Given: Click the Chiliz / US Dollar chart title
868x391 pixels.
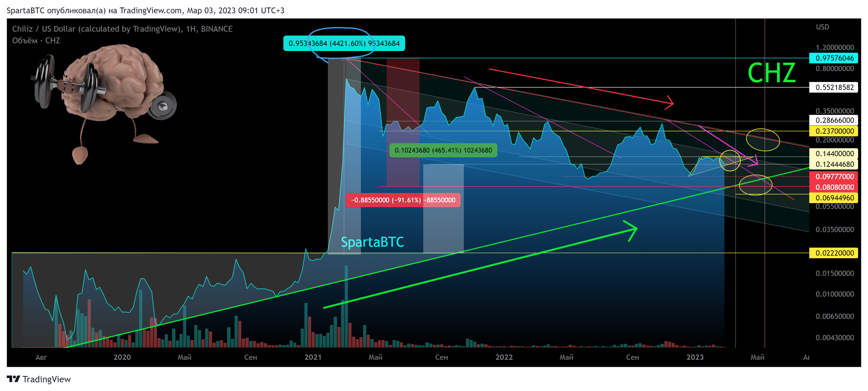Looking at the screenshot, I should pos(122,29).
